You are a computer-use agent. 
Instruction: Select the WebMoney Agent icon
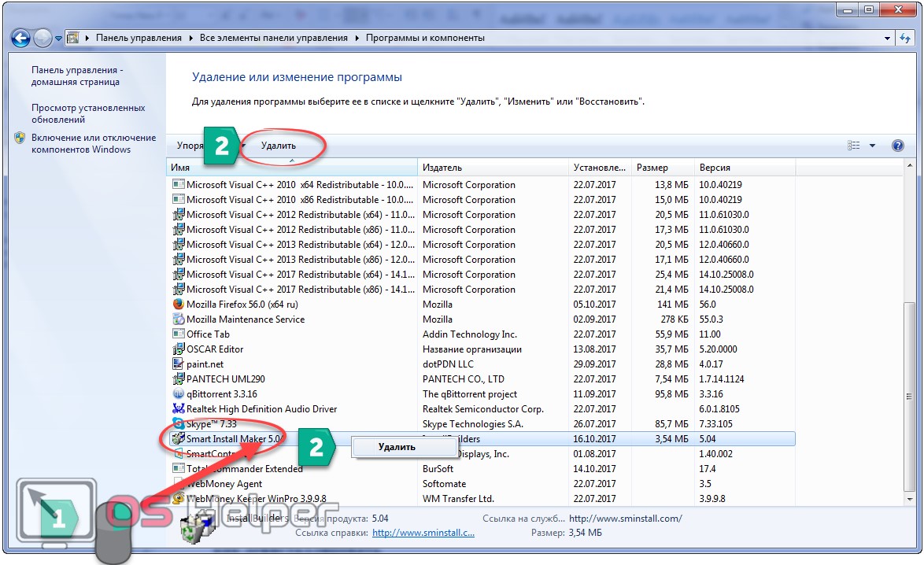pos(179,484)
